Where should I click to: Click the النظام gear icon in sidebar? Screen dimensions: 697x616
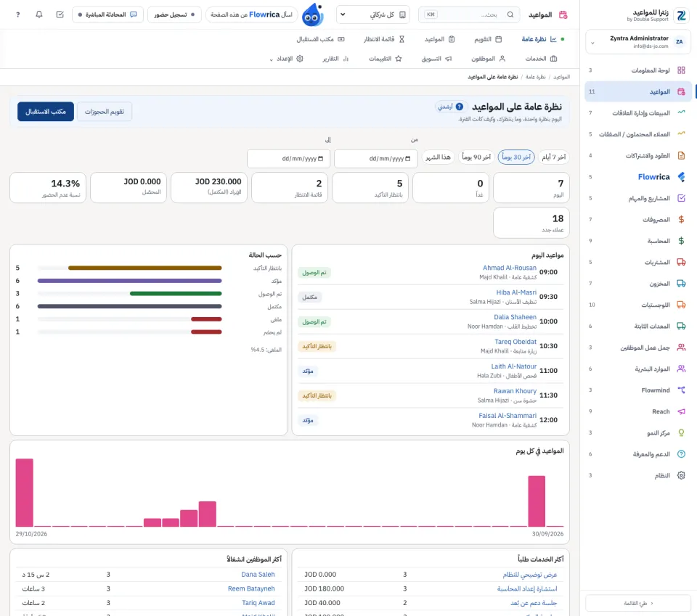point(681,475)
